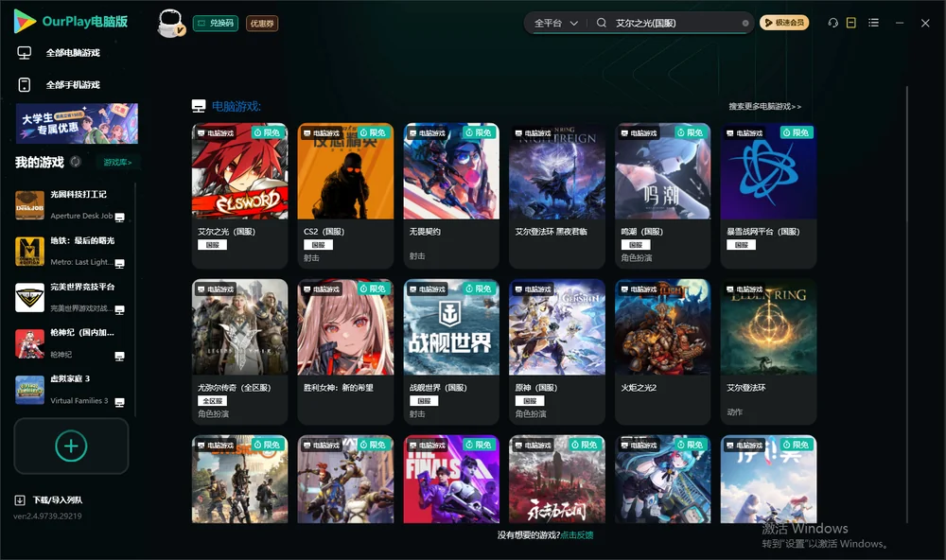Click the Aperture Desk Job game icon
Viewport: 946px width, 560px height.
(29, 205)
